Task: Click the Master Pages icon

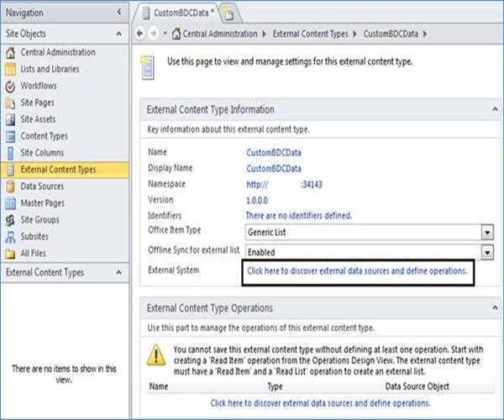Action: (x=11, y=203)
